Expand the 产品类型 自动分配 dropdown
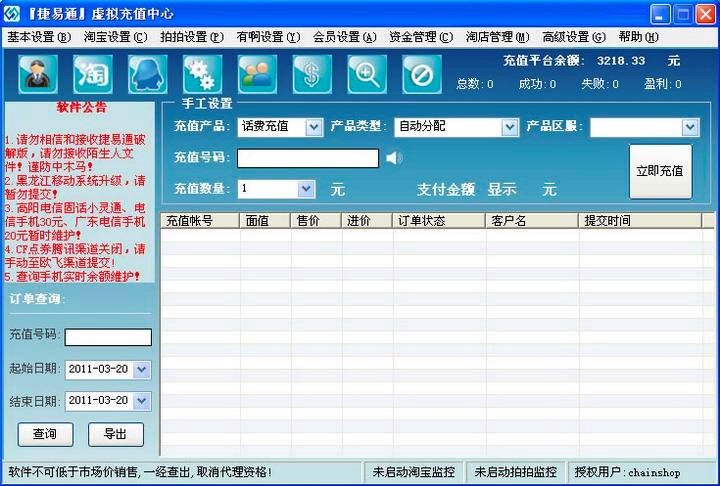The height and width of the screenshot is (486, 720). pos(510,127)
